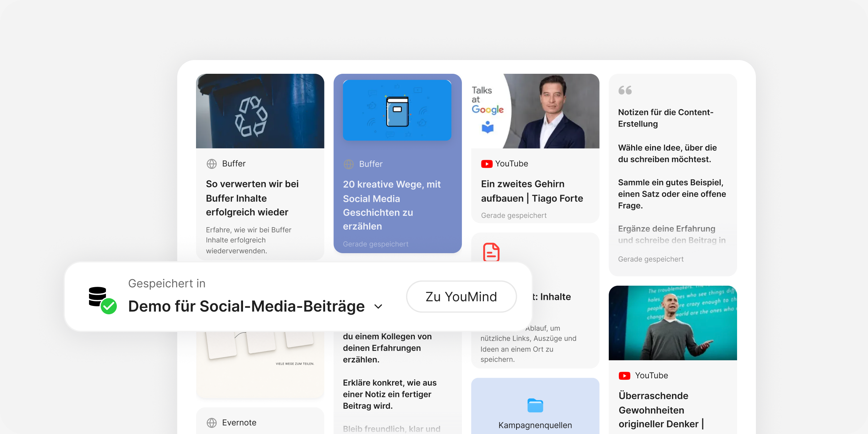Open 'Überraschende Gewohnheiten origineller Denker' title

pos(661,410)
